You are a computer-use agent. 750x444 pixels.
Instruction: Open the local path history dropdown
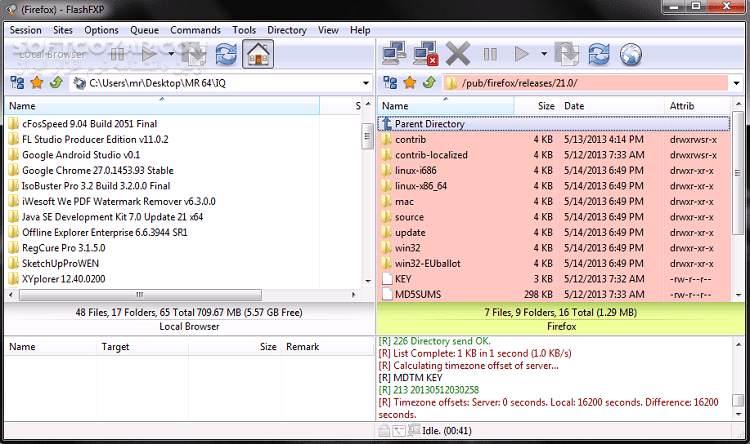[x=366, y=83]
